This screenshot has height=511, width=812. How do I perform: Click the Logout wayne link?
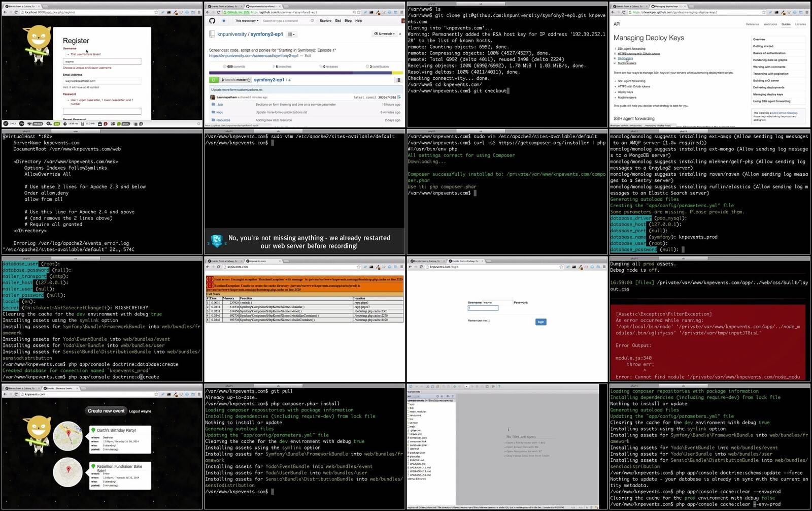point(140,411)
